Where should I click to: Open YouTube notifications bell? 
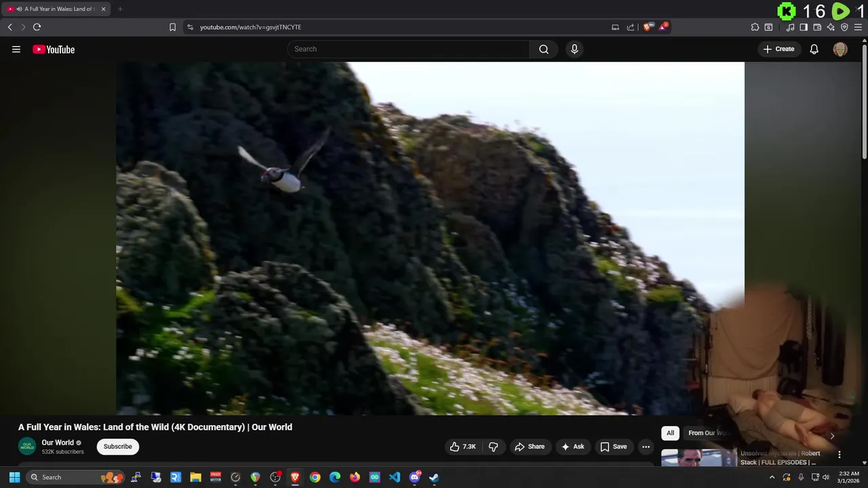[814, 49]
